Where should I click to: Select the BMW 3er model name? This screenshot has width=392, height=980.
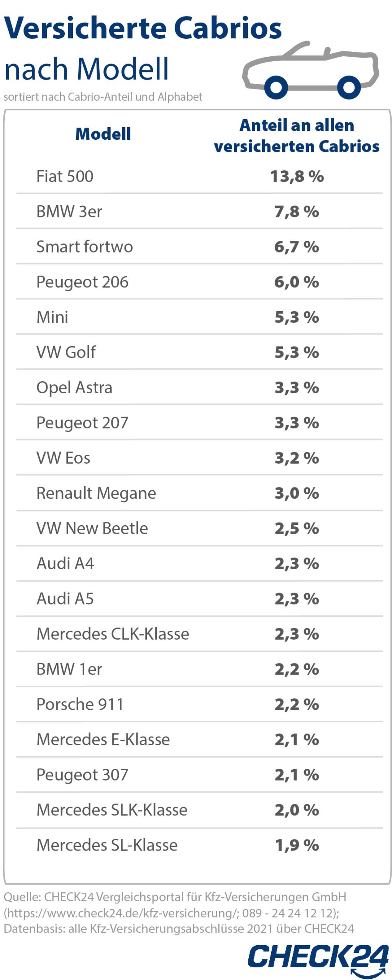tap(69, 212)
